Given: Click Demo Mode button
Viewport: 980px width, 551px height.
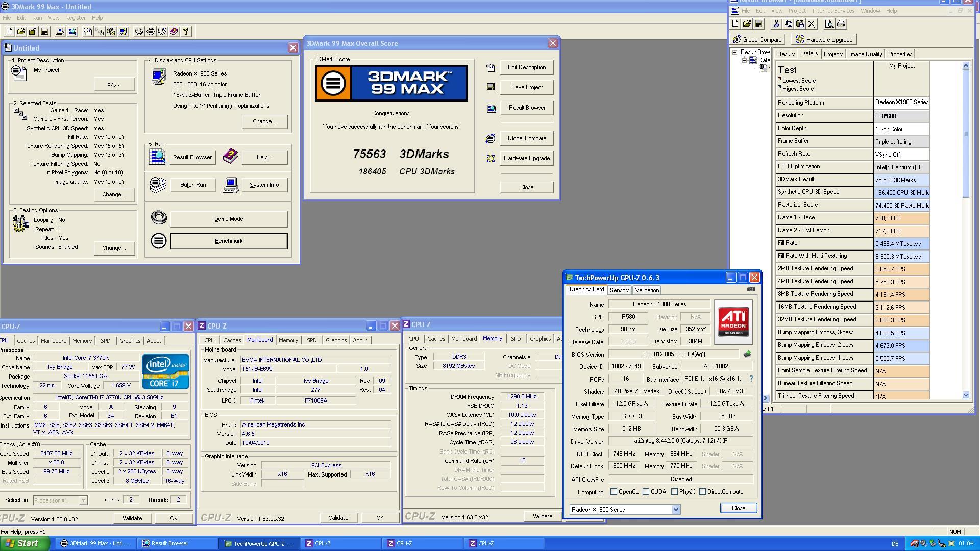Looking at the screenshot, I should [x=229, y=219].
